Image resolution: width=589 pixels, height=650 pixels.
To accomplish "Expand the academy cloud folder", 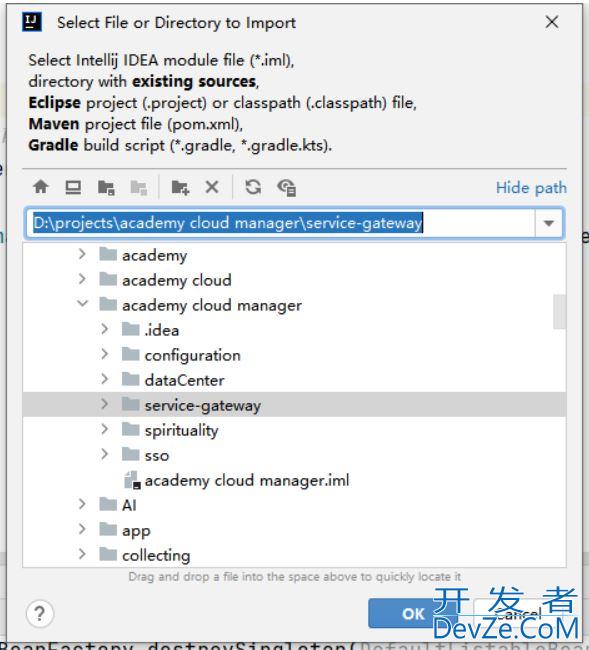I will 82,279.
